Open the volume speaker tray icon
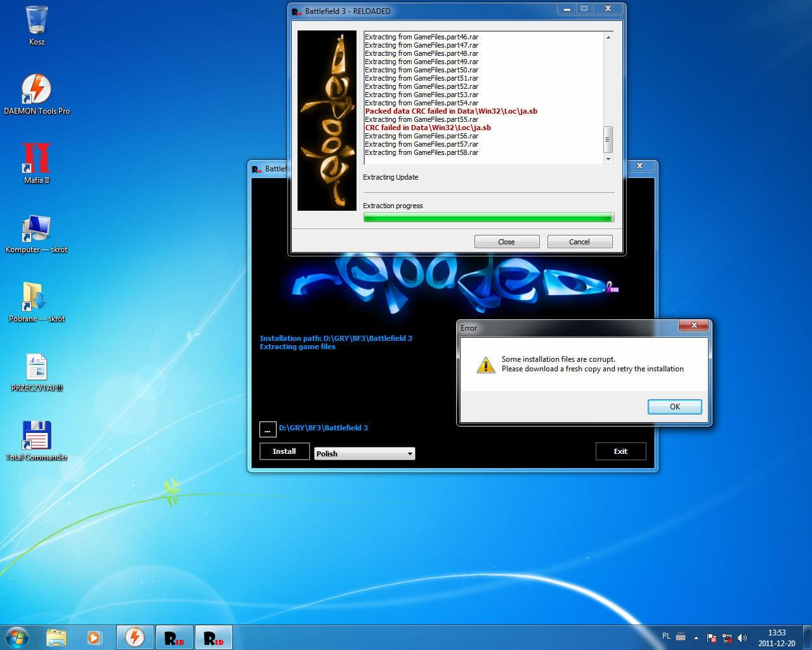 742,637
